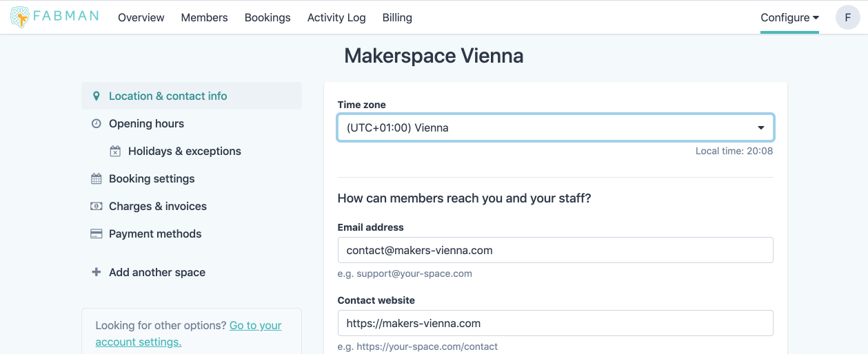Click the 'How can members reach you' heading

[465, 198]
